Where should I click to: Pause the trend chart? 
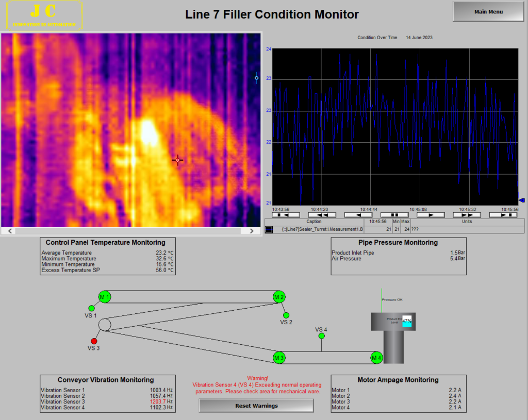[394, 215]
